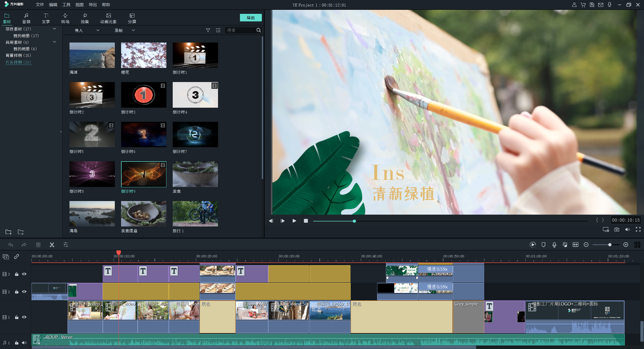
Task: Select the 美食摆盘 thumbnail
Action: 144,214
